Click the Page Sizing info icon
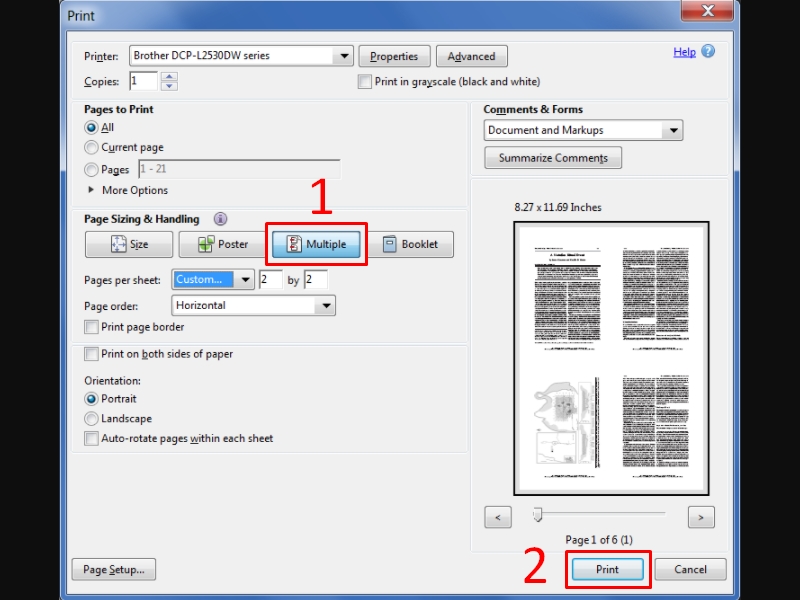This screenshot has height=600, width=800. pos(220,219)
